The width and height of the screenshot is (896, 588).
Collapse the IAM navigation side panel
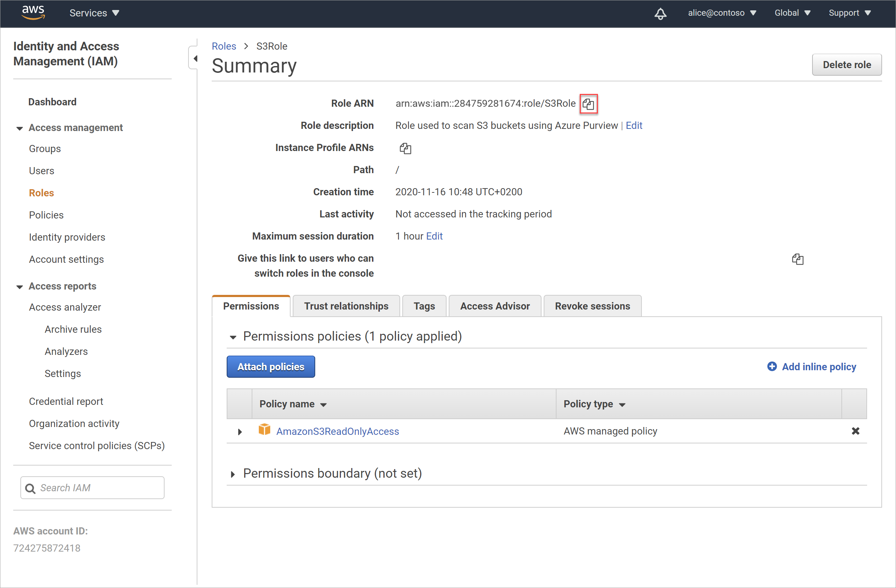pyautogui.click(x=195, y=58)
